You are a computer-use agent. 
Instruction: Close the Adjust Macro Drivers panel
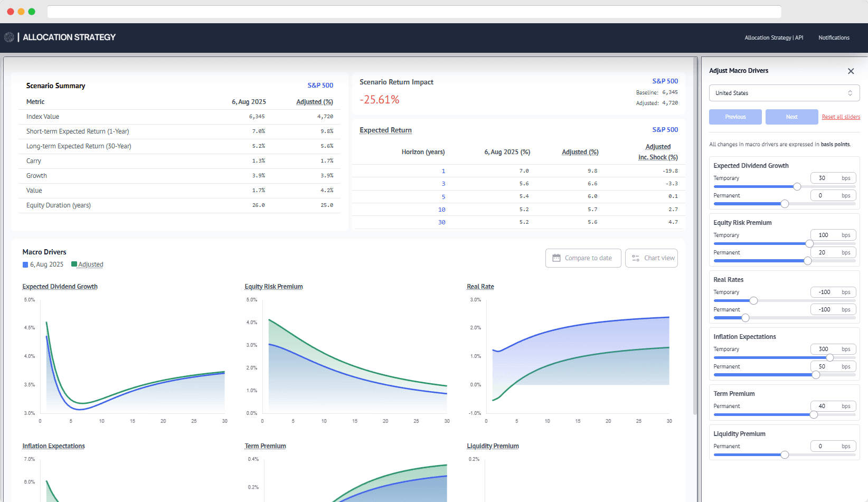pos(851,71)
